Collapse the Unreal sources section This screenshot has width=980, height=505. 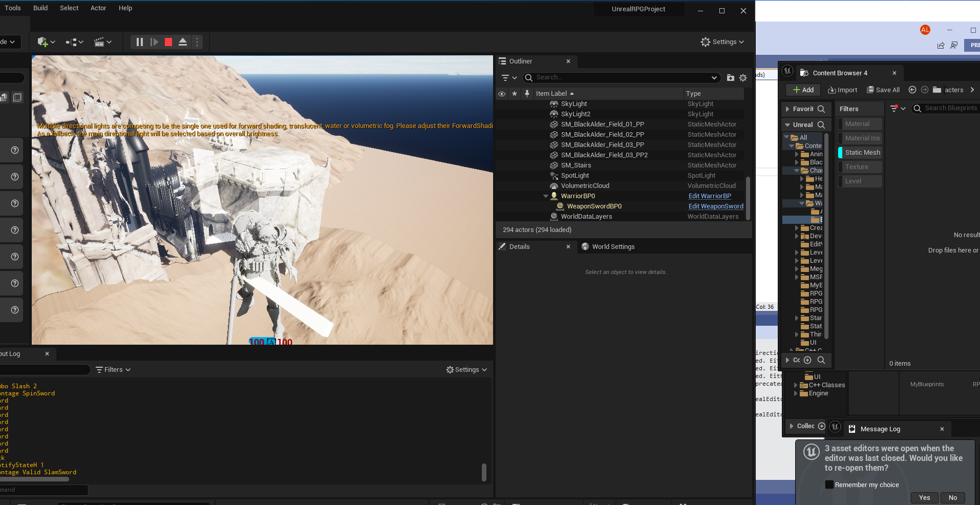point(787,125)
